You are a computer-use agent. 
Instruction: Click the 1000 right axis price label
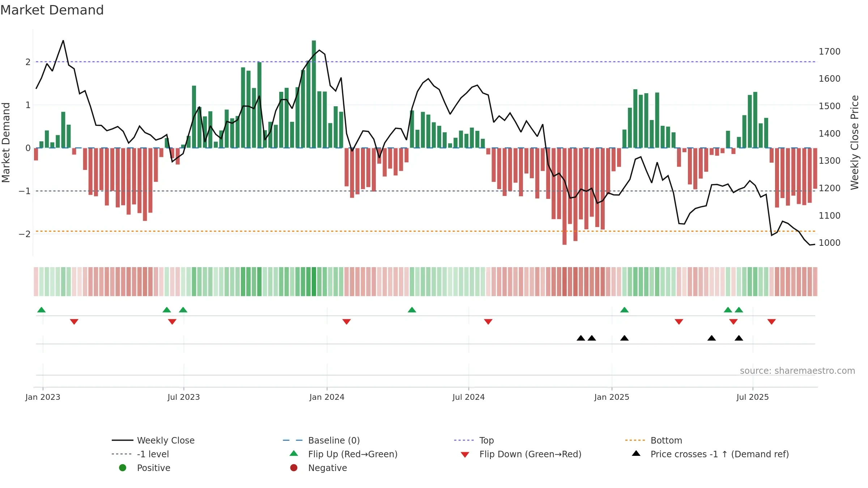(830, 243)
